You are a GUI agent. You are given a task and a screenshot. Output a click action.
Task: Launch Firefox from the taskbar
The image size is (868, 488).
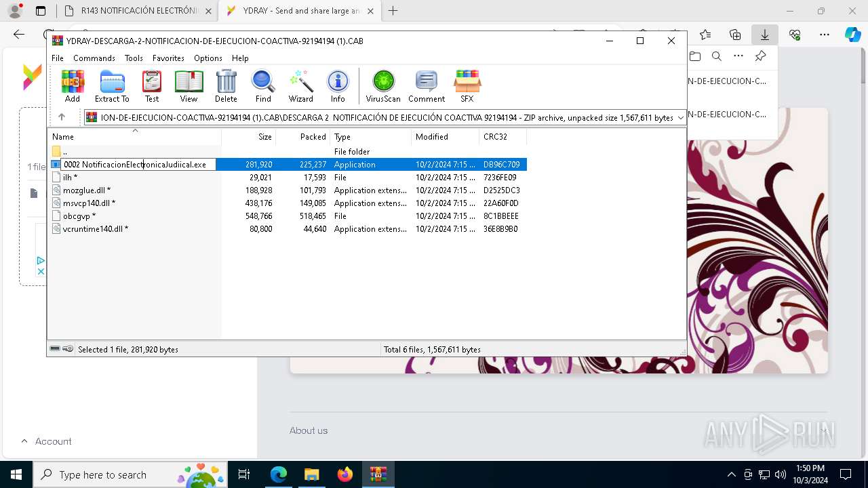[345, 474]
